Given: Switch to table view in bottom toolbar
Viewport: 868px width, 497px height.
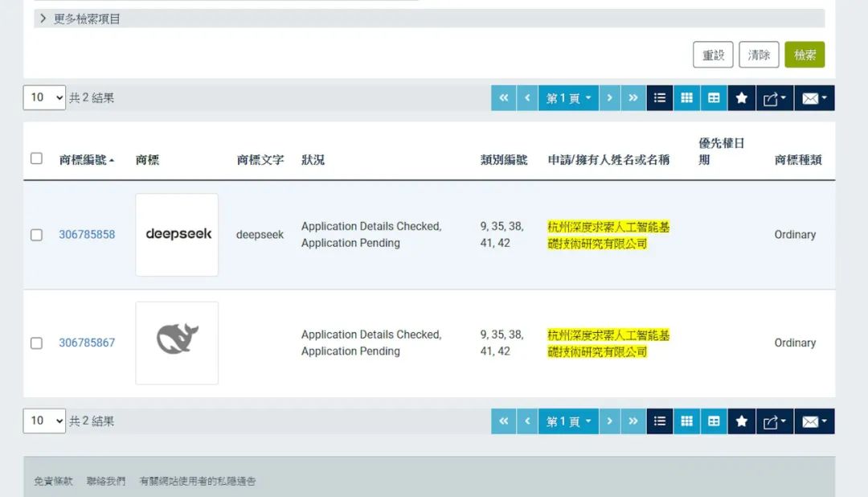Looking at the screenshot, I should coord(714,421).
